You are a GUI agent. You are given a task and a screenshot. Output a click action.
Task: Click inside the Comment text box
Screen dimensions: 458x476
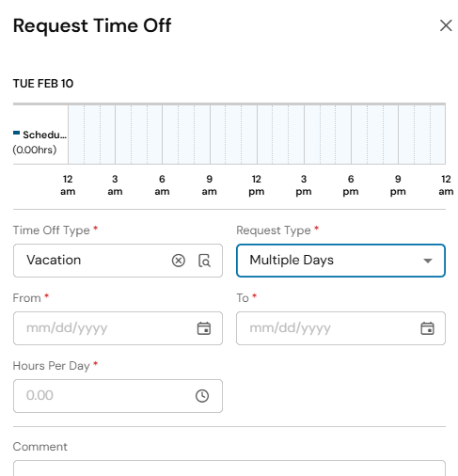(229, 468)
